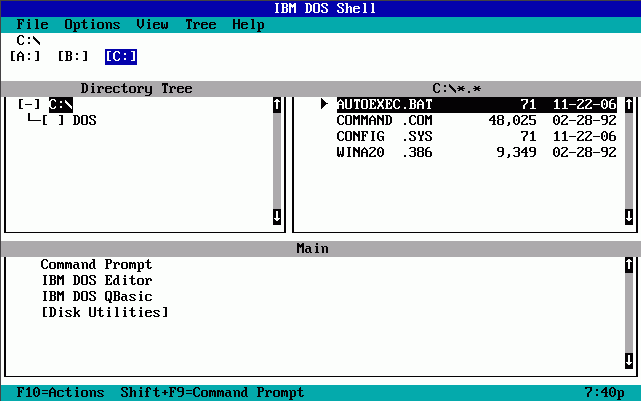This screenshot has height=401, width=641.
Task: Select drive A: icon
Action: click(24, 56)
